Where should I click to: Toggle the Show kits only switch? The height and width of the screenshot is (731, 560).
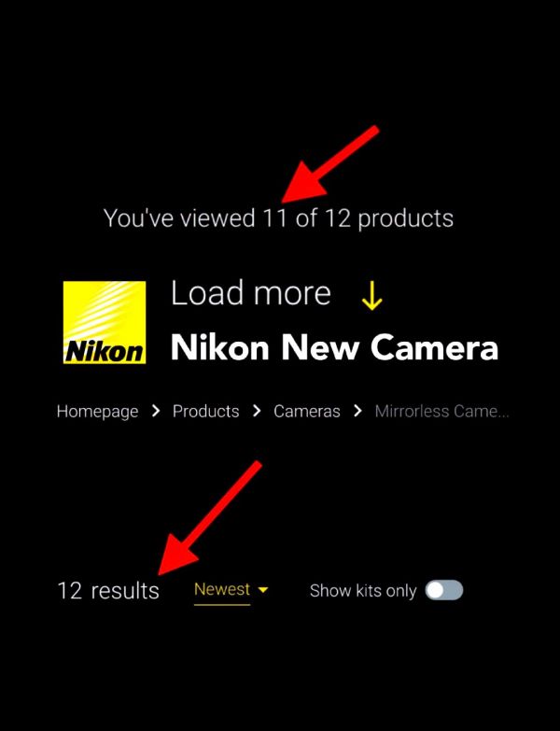point(444,590)
